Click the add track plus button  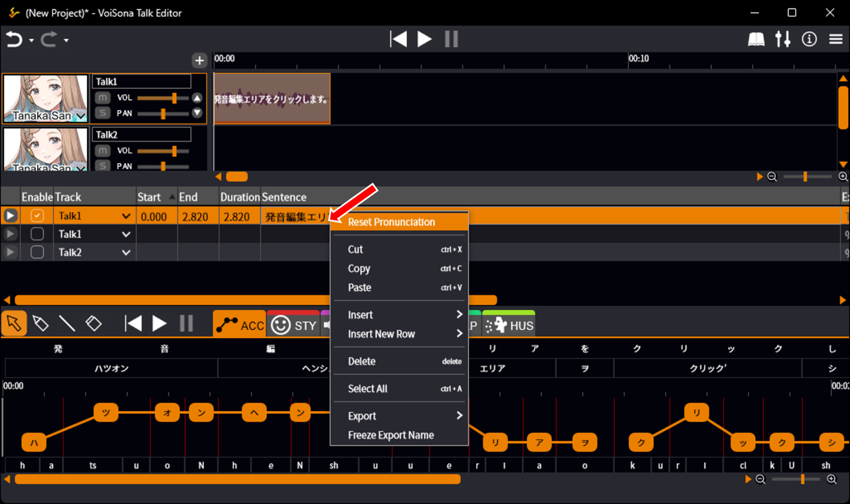199,60
